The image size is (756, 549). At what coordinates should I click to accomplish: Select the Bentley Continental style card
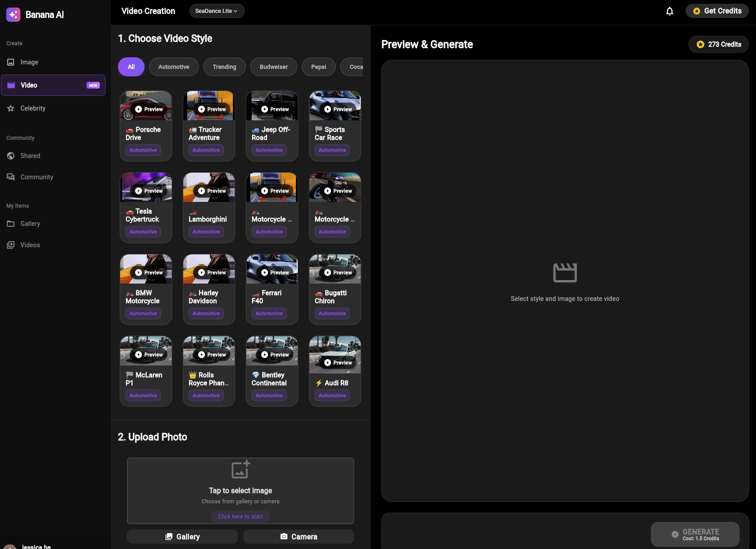click(272, 371)
